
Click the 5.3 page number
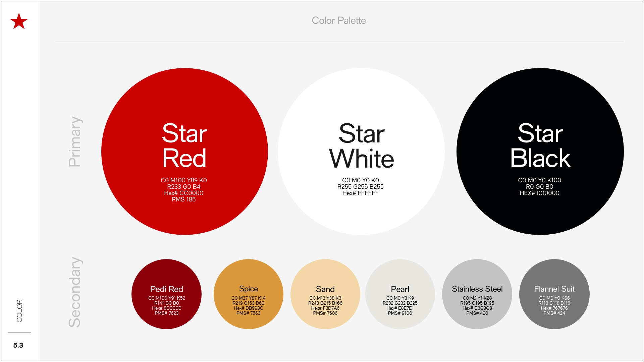[18, 345]
